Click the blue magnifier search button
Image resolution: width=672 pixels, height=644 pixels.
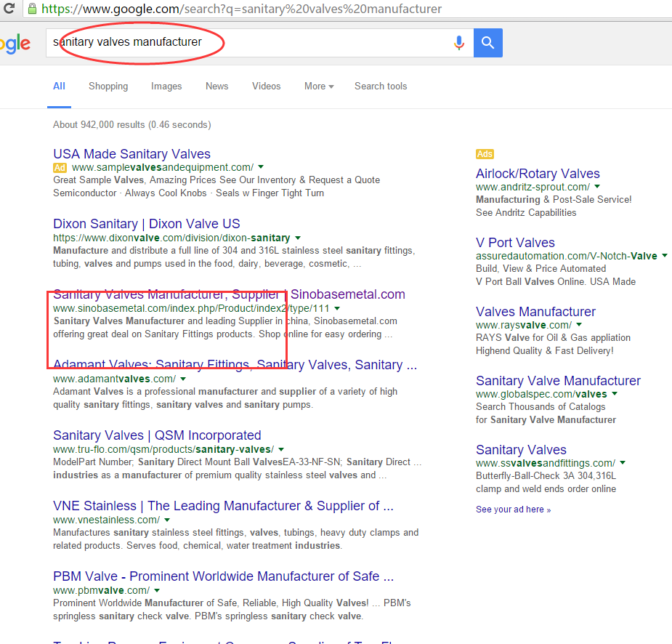pyautogui.click(x=487, y=42)
